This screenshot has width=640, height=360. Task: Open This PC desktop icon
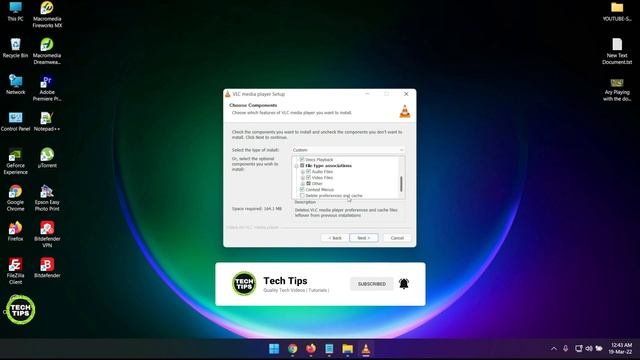tap(16, 11)
